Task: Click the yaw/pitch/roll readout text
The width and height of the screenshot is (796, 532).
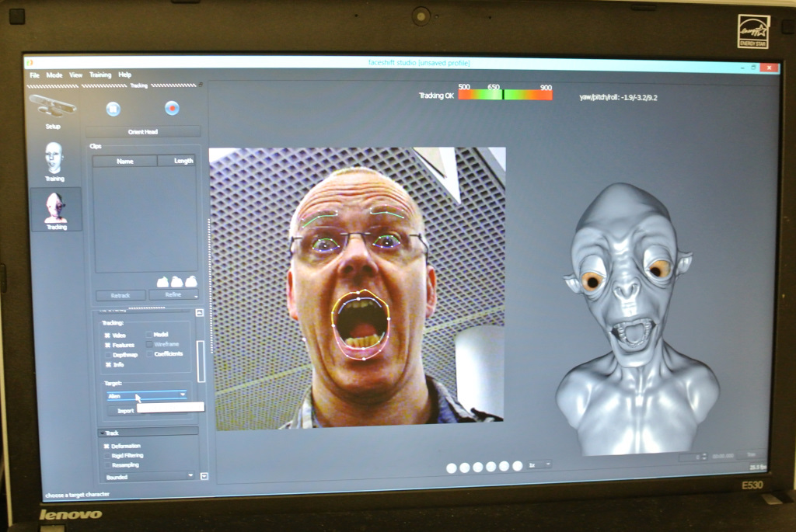Action: click(x=618, y=97)
